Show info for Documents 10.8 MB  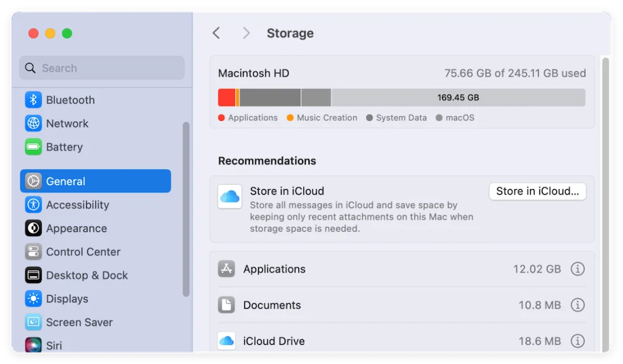(x=578, y=305)
